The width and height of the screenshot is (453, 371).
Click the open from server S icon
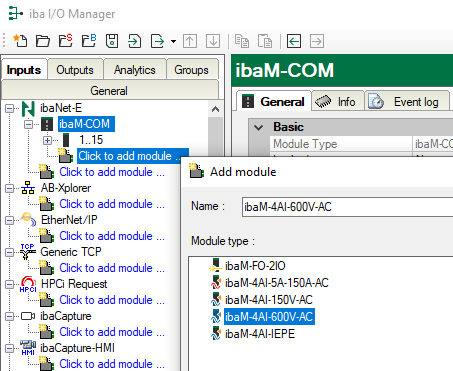coord(66,41)
